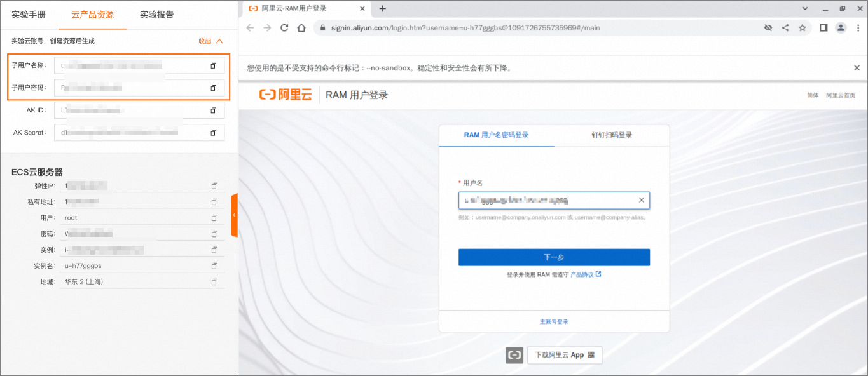Select the 阿里云-RAM用户登录 browser tab
The image size is (868, 376).
tap(305, 9)
